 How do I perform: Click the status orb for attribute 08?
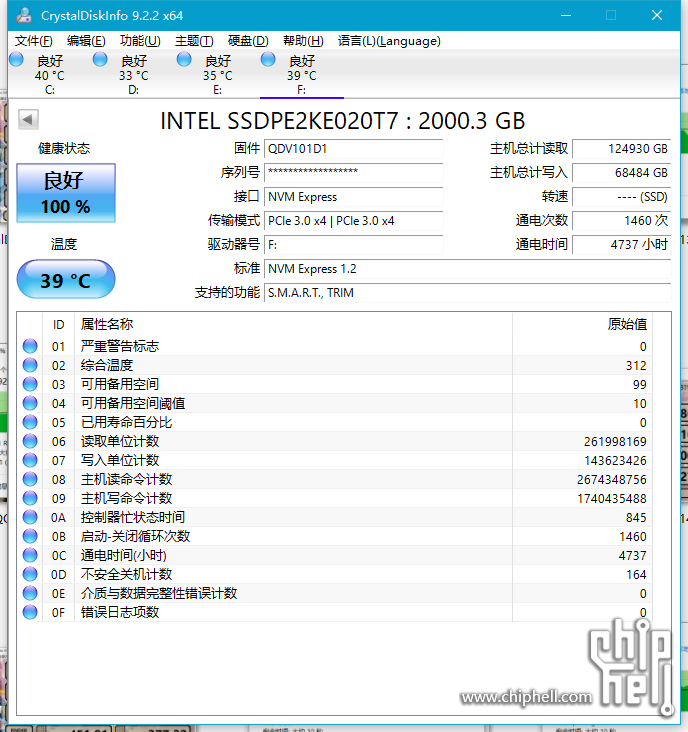tap(30, 479)
